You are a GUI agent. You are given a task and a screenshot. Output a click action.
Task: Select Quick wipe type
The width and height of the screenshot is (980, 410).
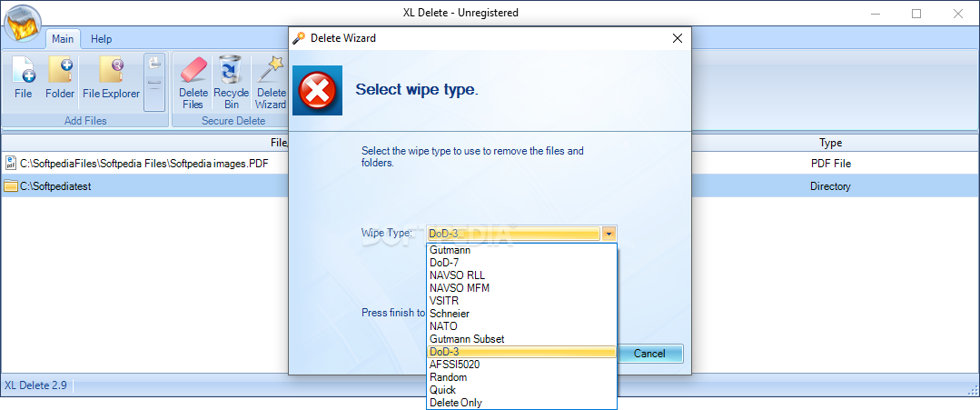pyautogui.click(x=522, y=390)
